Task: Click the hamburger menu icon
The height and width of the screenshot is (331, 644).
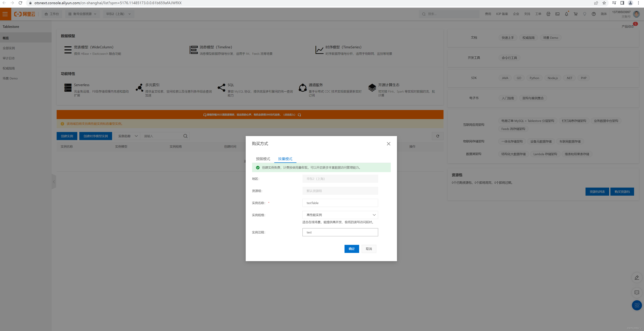Action: tap(5, 14)
